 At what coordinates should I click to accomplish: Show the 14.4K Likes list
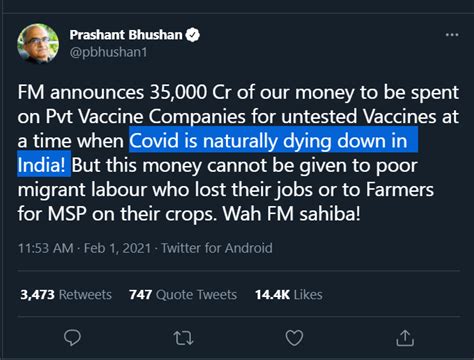pyautogui.click(x=289, y=295)
